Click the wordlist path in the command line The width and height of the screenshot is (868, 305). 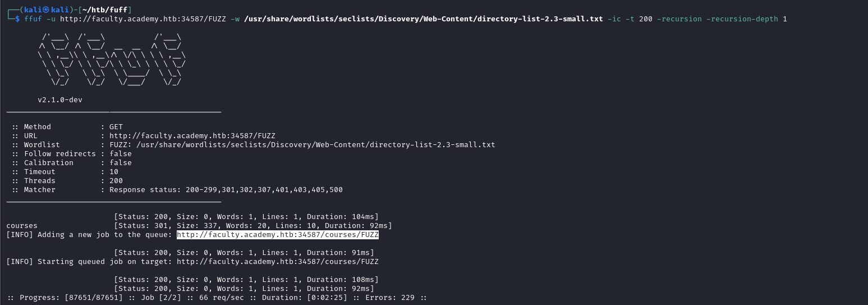(423, 19)
